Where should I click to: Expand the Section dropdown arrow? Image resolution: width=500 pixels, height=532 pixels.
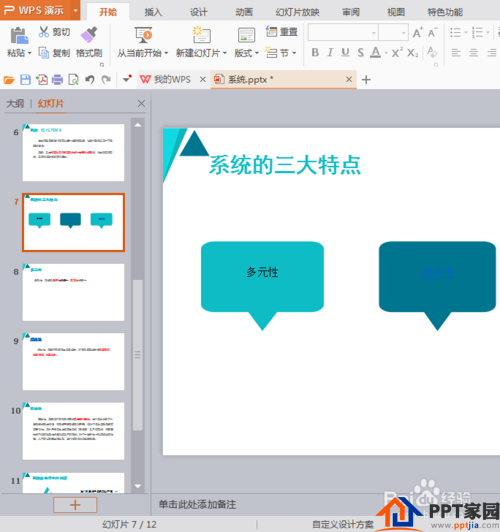[x=294, y=53]
